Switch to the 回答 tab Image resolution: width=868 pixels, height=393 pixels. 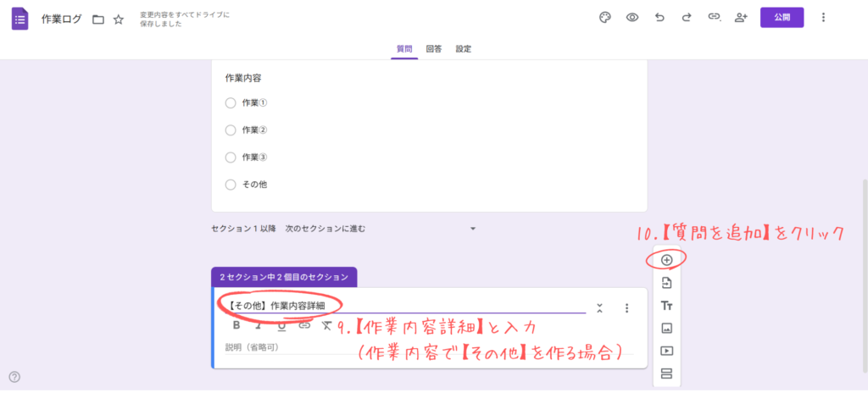(x=433, y=49)
